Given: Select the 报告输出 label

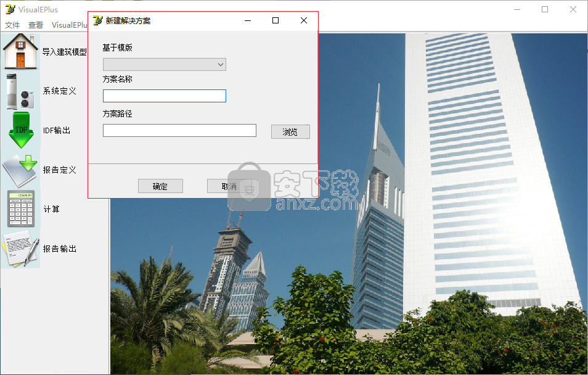Looking at the screenshot, I should [59, 249].
